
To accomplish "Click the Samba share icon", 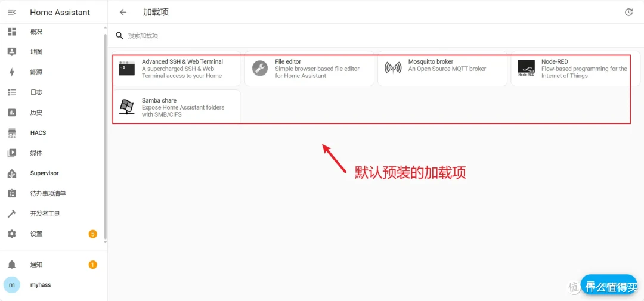I will pyautogui.click(x=127, y=107).
